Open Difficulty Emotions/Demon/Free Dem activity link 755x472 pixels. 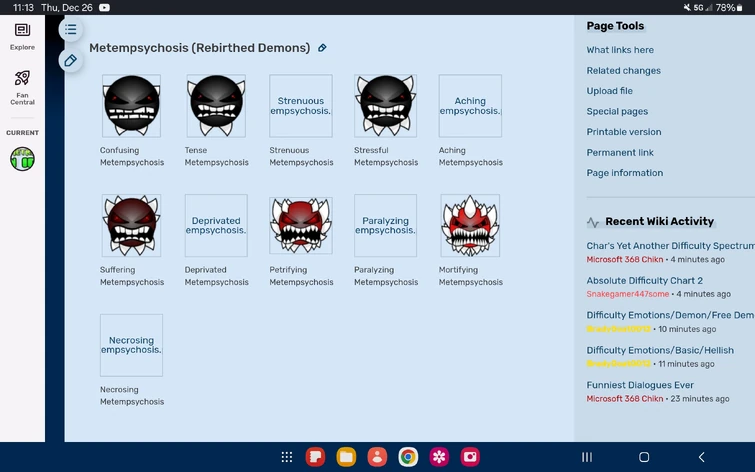[x=670, y=315]
